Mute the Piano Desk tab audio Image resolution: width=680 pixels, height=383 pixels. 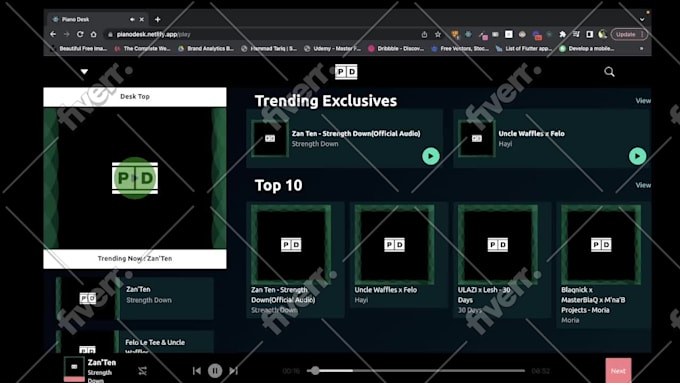point(132,20)
